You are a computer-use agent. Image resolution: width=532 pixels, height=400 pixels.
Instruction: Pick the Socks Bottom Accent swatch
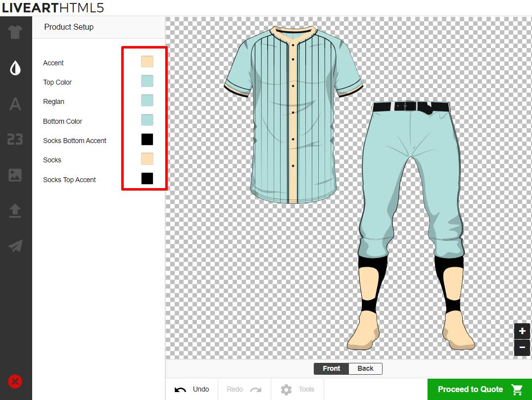147,139
